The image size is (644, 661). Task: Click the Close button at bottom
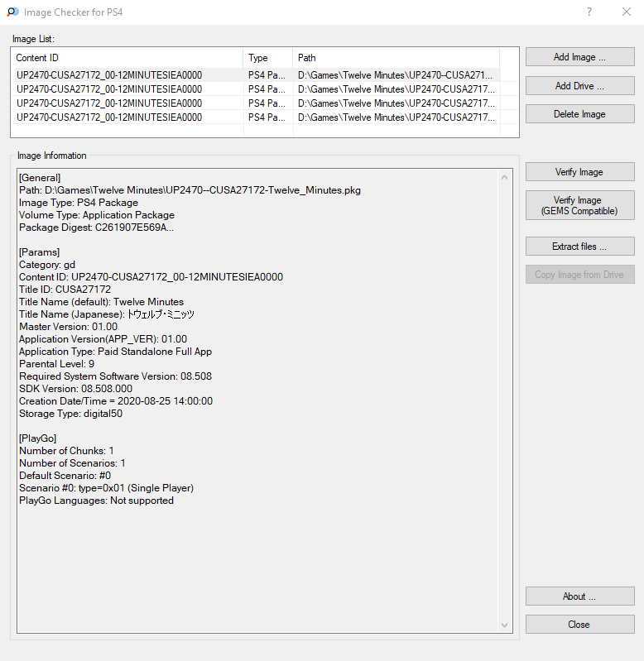pos(580,625)
